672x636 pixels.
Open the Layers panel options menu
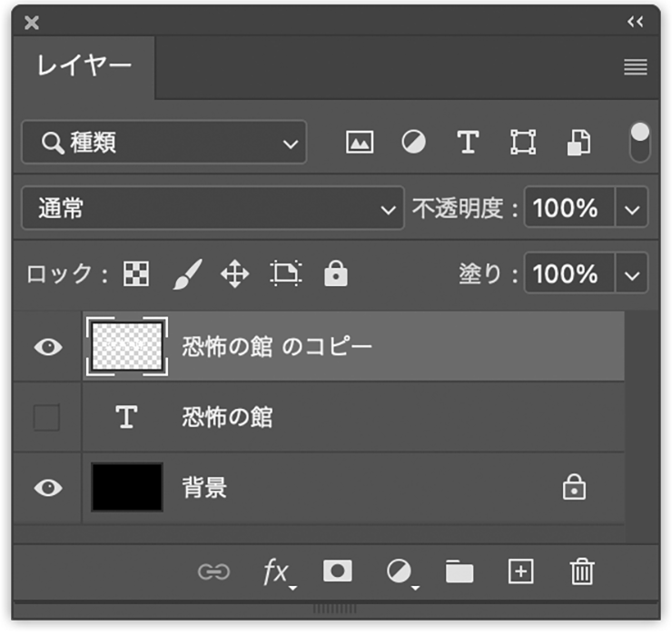[635, 67]
